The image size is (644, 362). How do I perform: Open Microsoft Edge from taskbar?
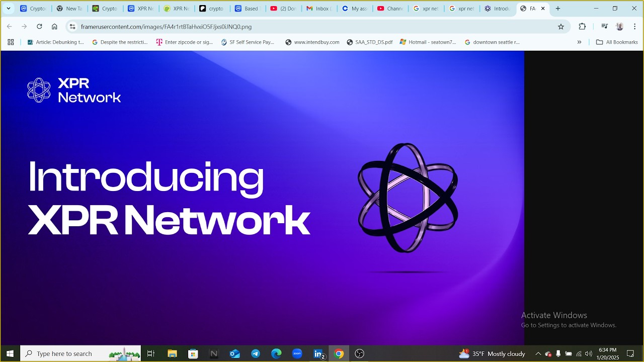point(276,353)
